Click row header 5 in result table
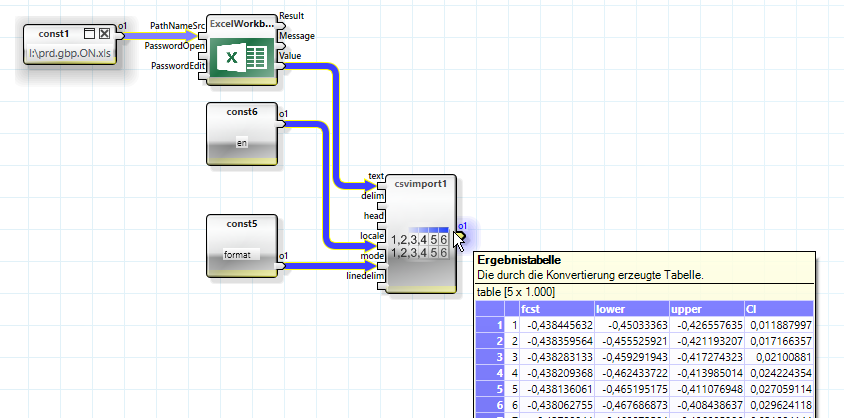Image resolution: width=844 pixels, height=418 pixels. [x=490, y=388]
